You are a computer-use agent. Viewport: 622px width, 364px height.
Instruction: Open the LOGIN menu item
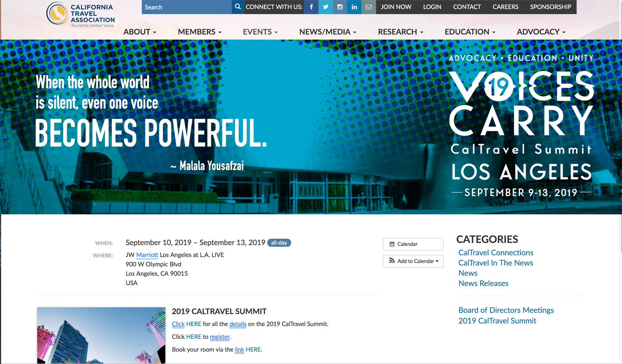pyautogui.click(x=432, y=7)
